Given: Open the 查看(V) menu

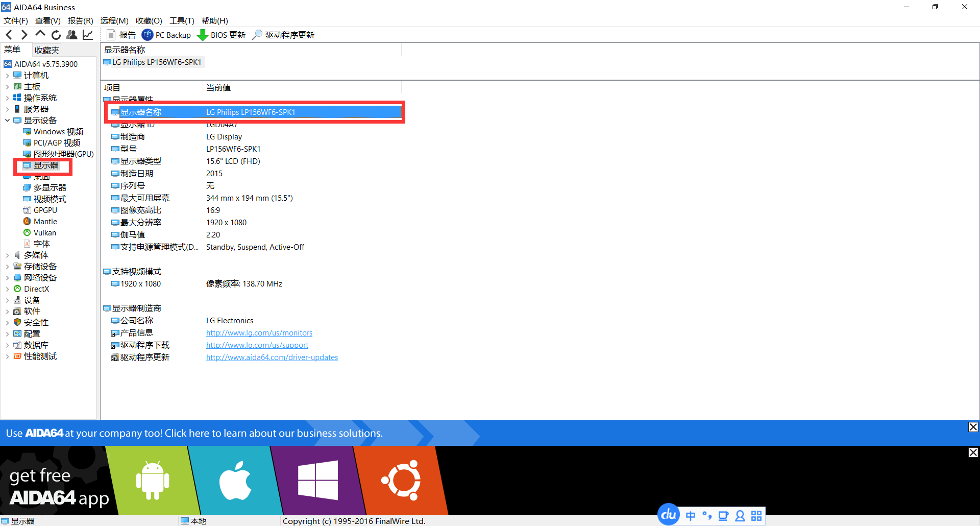Looking at the screenshot, I should click(x=48, y=21).
